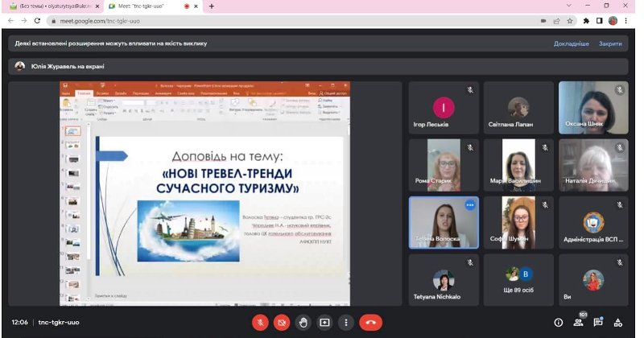Unmute the microphone in call controls

[260, 322]
